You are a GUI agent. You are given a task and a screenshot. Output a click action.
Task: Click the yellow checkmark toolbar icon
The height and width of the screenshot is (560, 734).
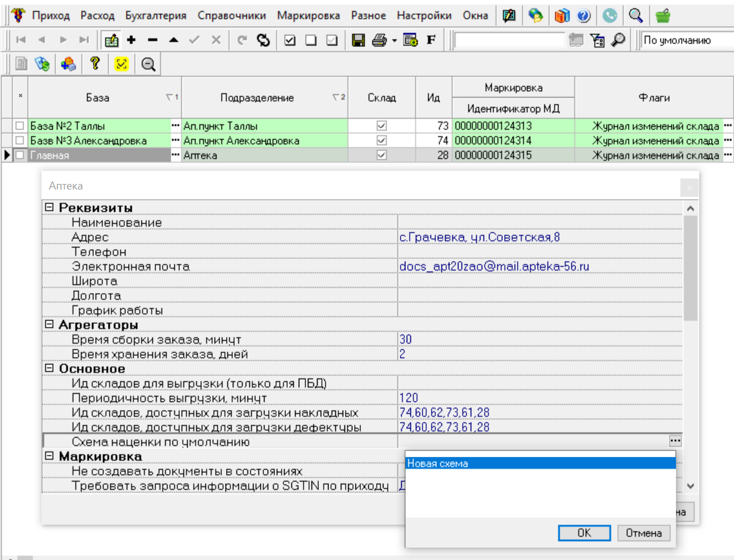coord(121,63)
